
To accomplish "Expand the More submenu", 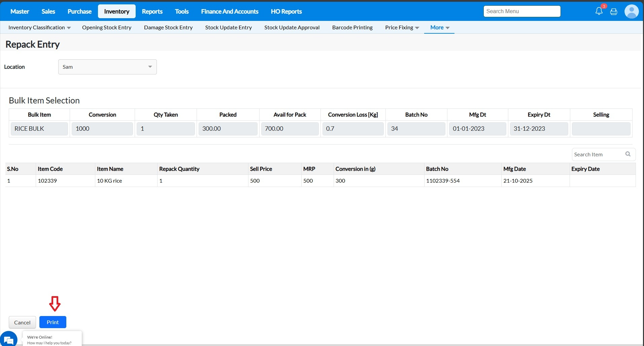I will click(439, 28).
